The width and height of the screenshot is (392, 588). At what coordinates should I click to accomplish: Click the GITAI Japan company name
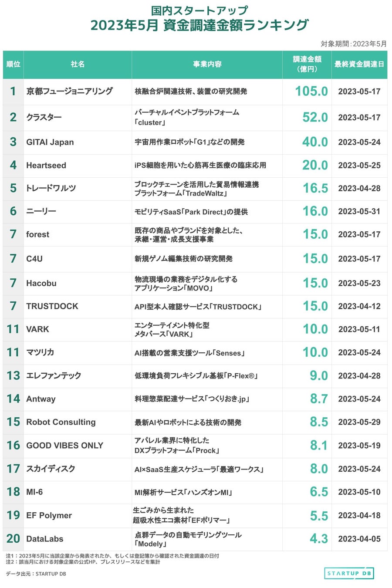pos(50,142)
